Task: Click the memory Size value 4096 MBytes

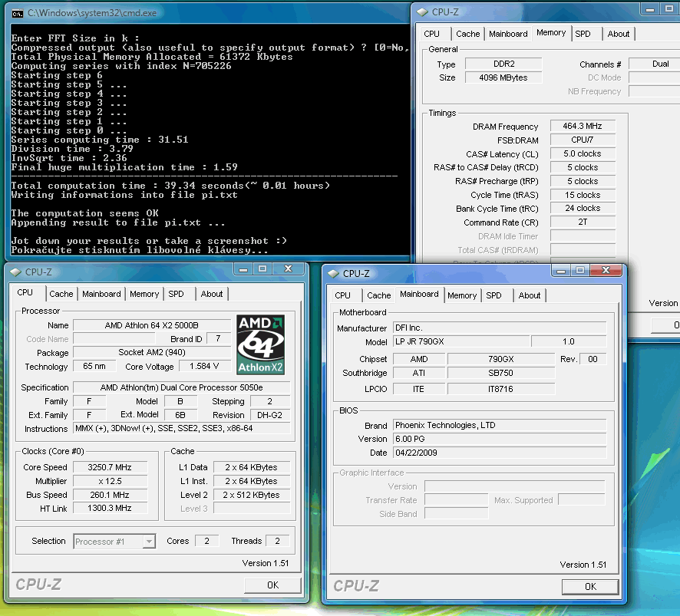Action: pyautogui.click(x=503, y=78)
